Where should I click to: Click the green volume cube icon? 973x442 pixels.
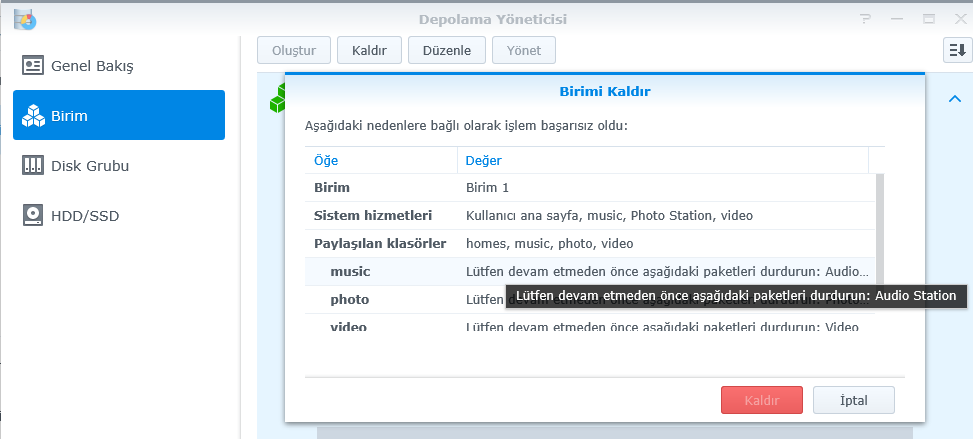point(277,97)
